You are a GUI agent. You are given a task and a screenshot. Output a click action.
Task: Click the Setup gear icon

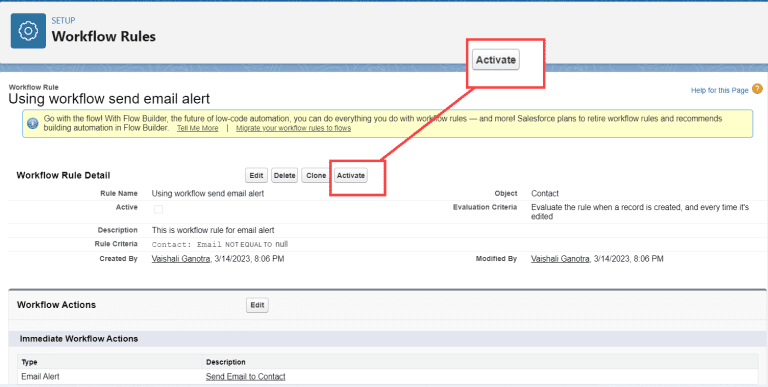pos(28,31)
